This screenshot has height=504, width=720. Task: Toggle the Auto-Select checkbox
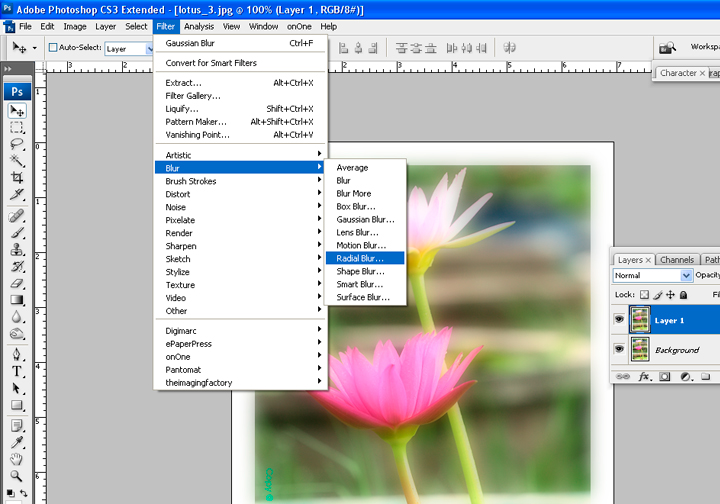pos(51,47)
